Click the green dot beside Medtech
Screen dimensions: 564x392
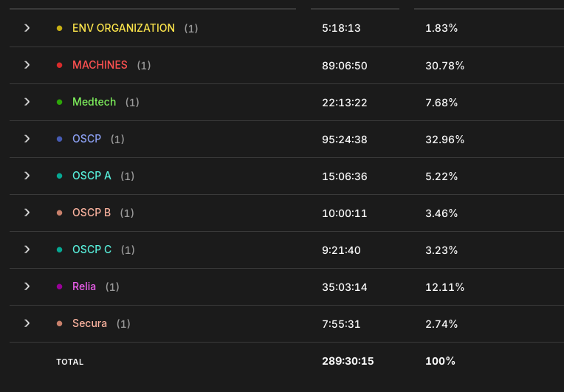click(59, 102)
